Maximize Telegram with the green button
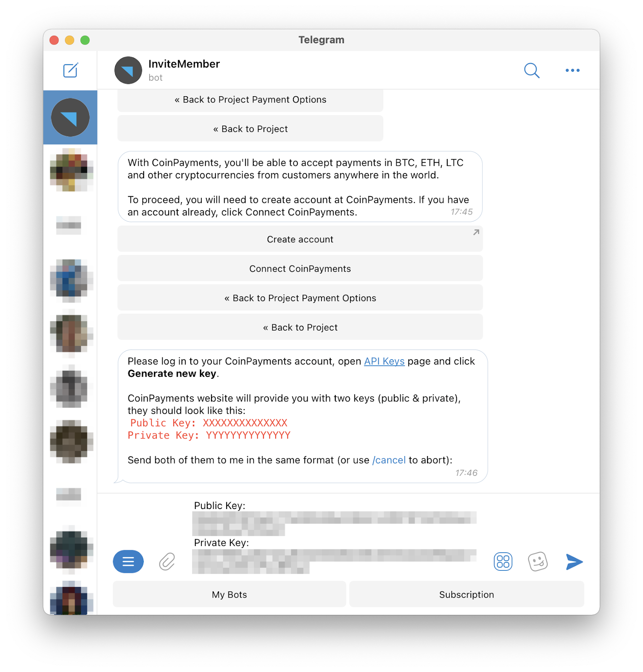Screen dimensions: 643x672 [x=85, y=40]
